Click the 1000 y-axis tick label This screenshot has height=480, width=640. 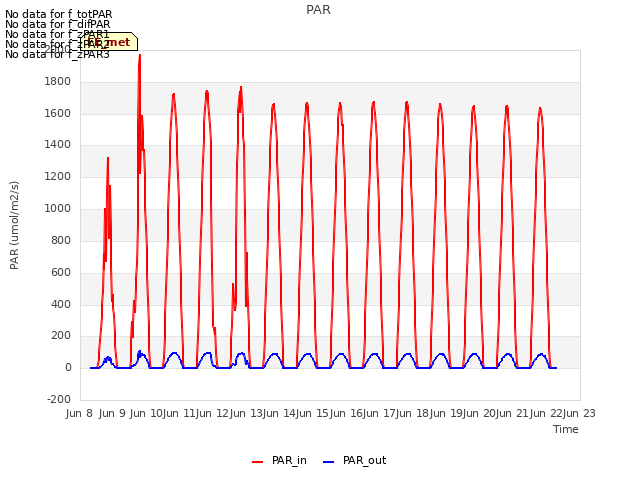click(58, 209)
